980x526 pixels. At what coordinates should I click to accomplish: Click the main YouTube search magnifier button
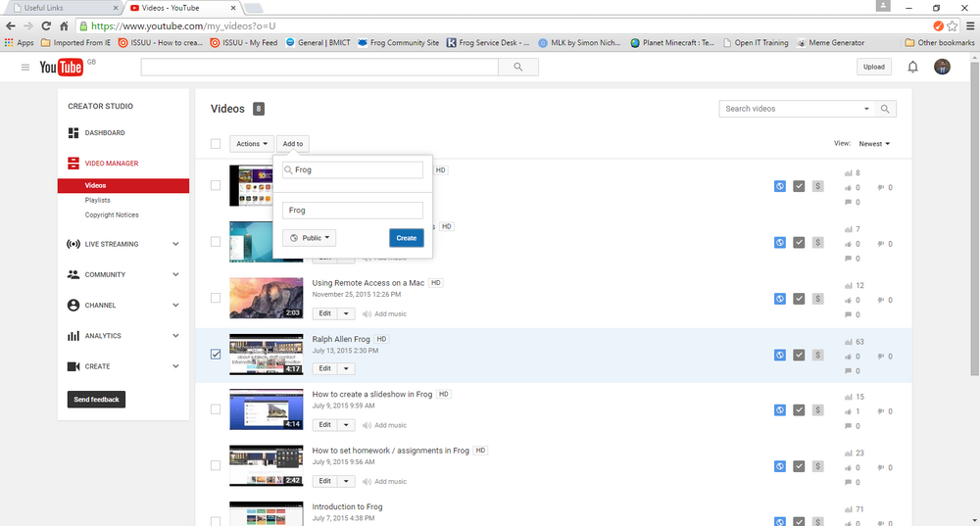pyautogui.click(x=518, y=67)
